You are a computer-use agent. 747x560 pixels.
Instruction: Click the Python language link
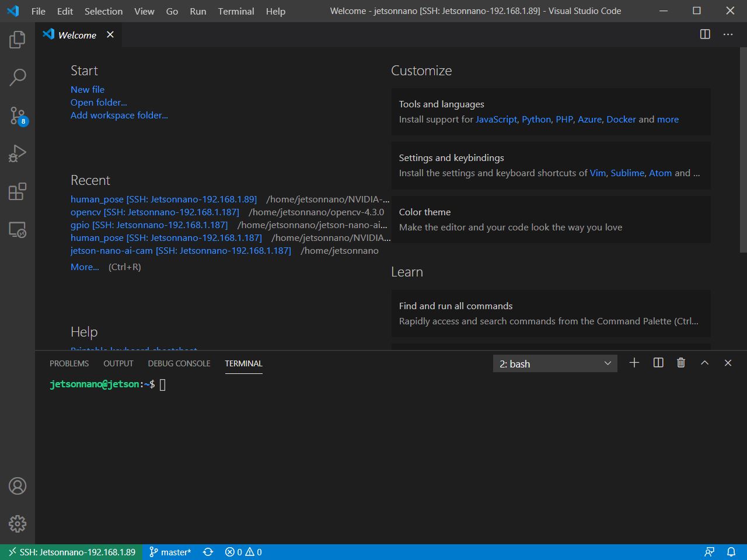[536, 119]
